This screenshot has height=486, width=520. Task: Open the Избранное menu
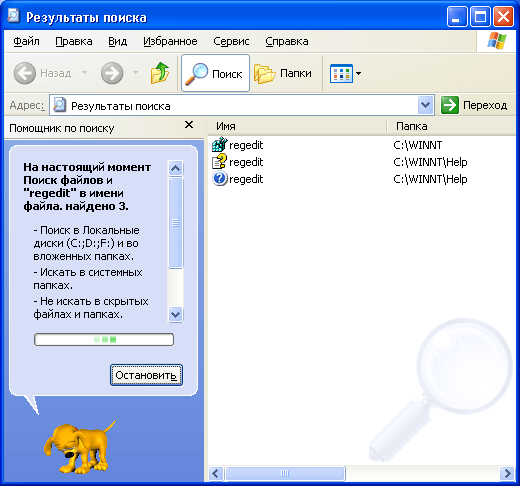coord(170,41)
